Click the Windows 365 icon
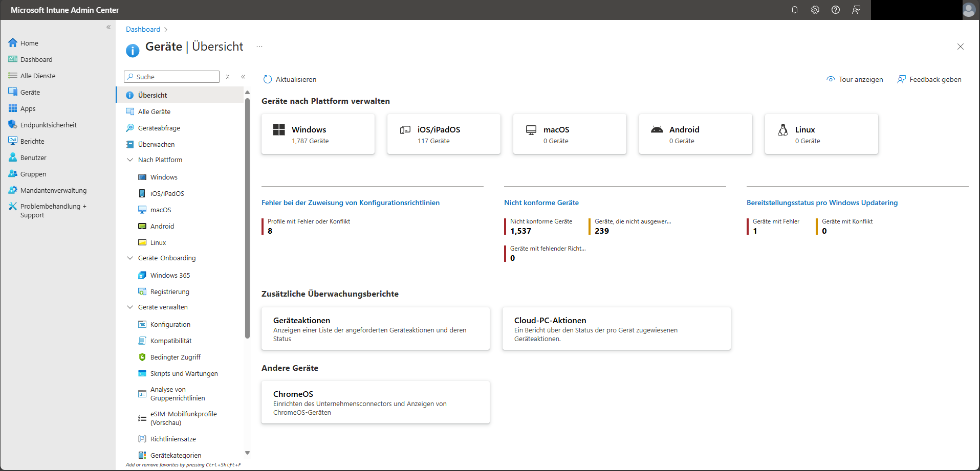Screen dimensions: 980x471 point(142,275)
